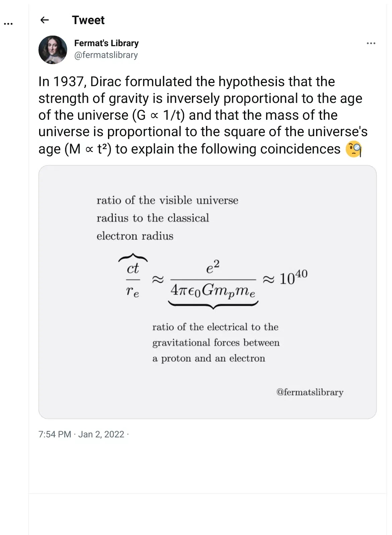Click the 10^40 value in the equation
Image resolution: width=392 pixels, height=535 pixels.
click(x=293, y=278)
